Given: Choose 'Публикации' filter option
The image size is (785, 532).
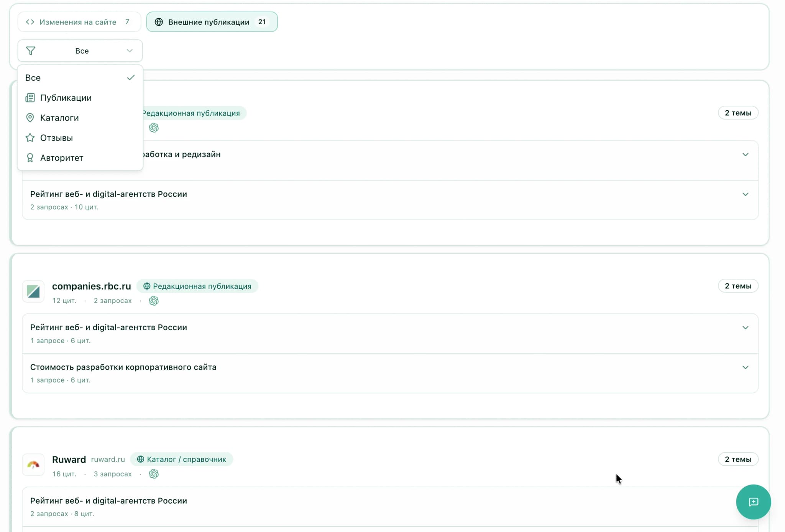Looking at the screenshot, I should 66,98.
